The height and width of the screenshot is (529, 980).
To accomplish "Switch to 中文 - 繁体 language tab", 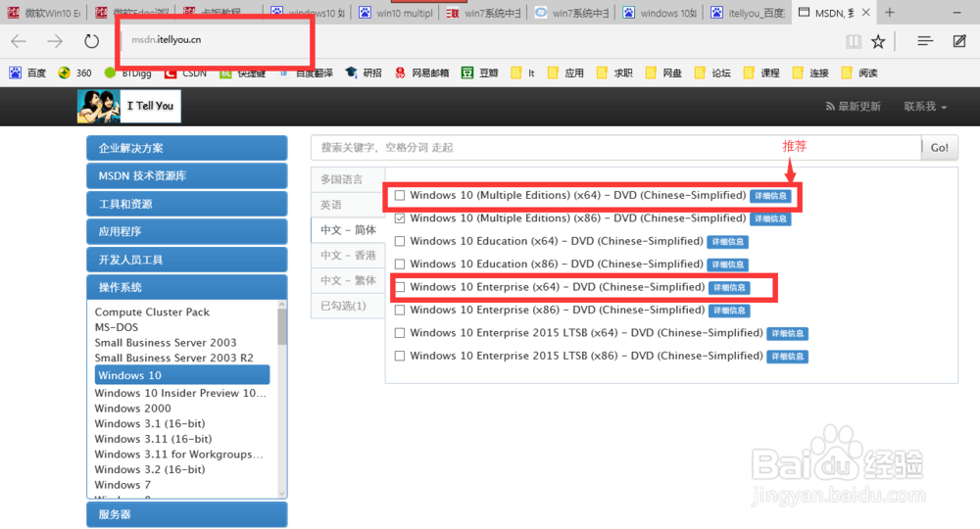I will 348,280.
